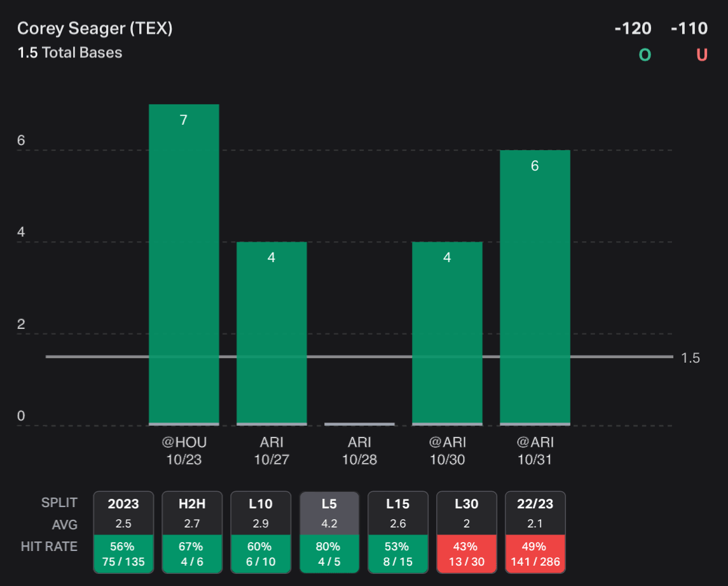The height and width of the screenshot is (586, 728).
Task: Choose the highlighted L5 split tab
Action: pyautogui.click(x=329, y=503)
